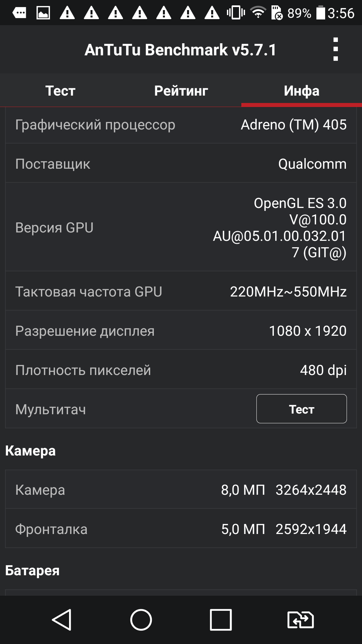
Task: Tap the Камера 8,0 МП row
Action: 181,489
